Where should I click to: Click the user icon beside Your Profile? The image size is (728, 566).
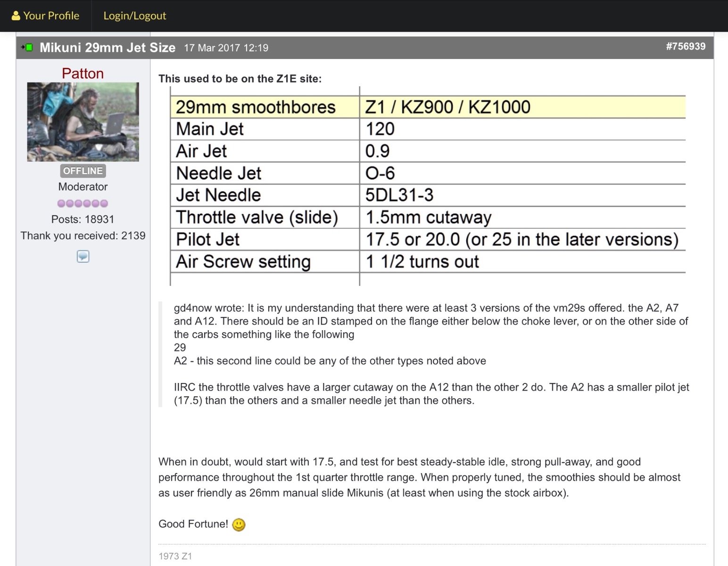[16, 16]
